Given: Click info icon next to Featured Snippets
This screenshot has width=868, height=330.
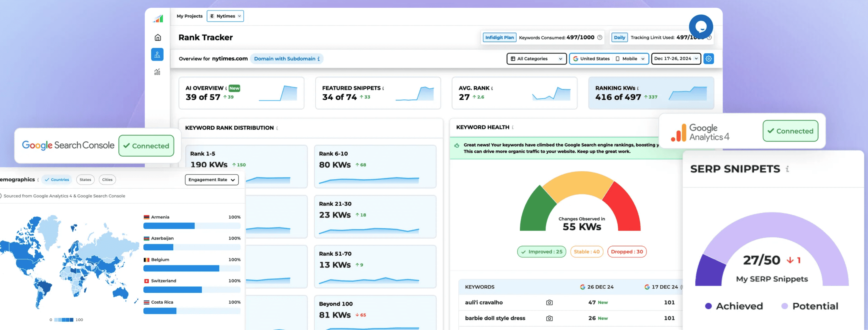Looking at the screenshot, I should tap(383, 88).
